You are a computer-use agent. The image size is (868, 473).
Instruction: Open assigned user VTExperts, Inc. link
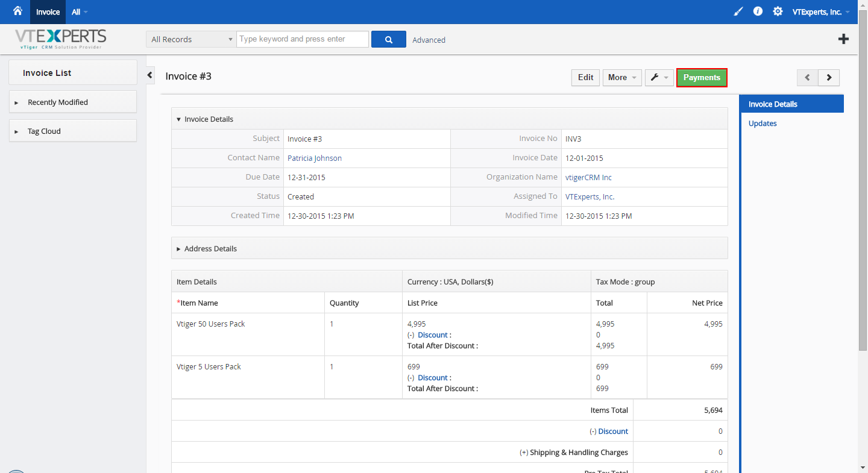click(x=590, y=196)
